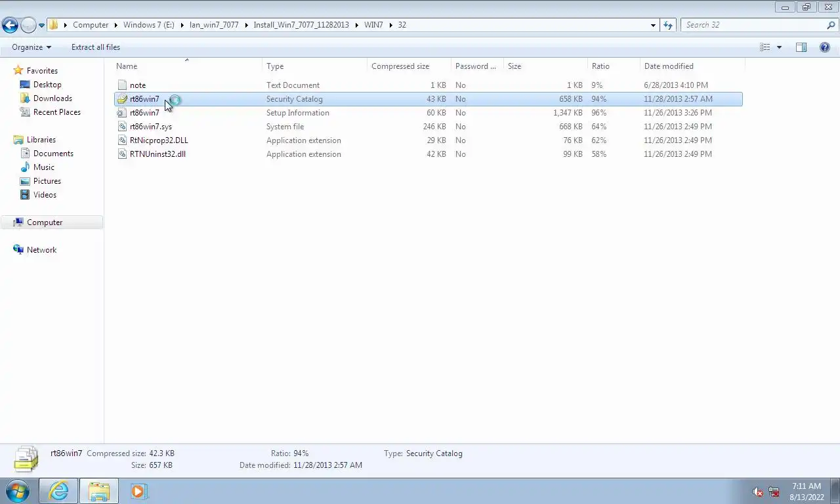Click the details pane catalog file thumbnail
The image size is (840, 504).
(26, 459)
